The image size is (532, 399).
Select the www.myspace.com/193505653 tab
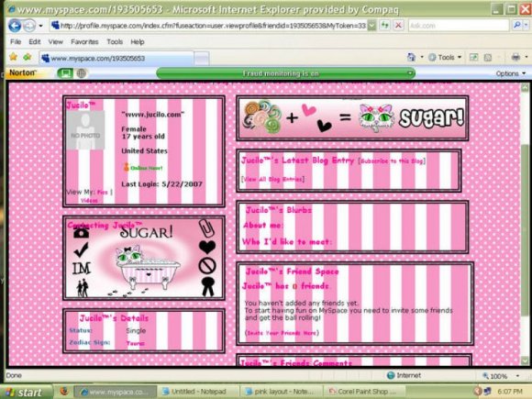click(116, 58)
